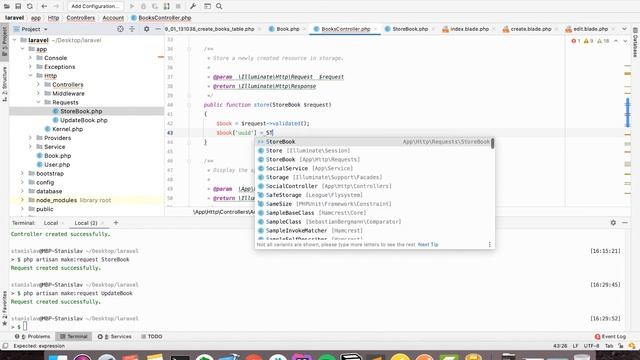
Task: Open the Problems tool window
Action: [33, 336]
